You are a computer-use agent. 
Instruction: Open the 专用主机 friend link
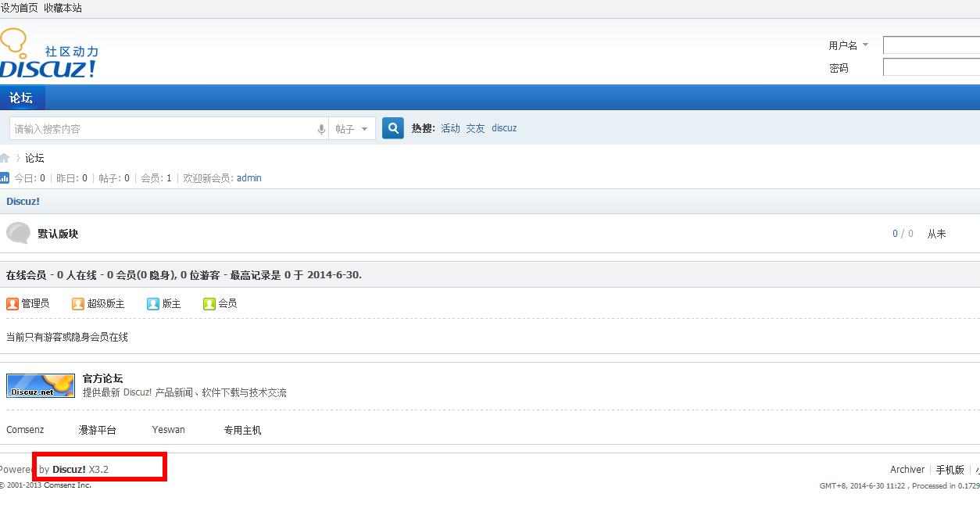(243, 430)
